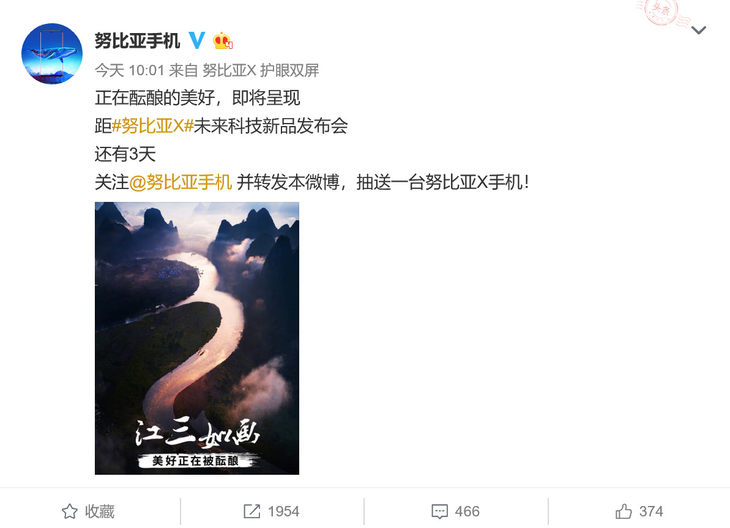
Task: Open the 466 comments count
Action: pyautogui.click(x=467, y=511)
